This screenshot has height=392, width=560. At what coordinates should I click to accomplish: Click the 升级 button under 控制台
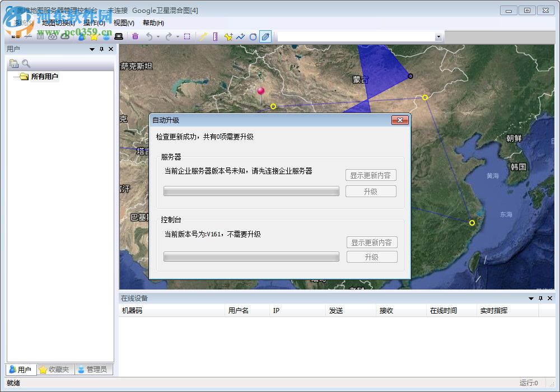coord(371,256)
